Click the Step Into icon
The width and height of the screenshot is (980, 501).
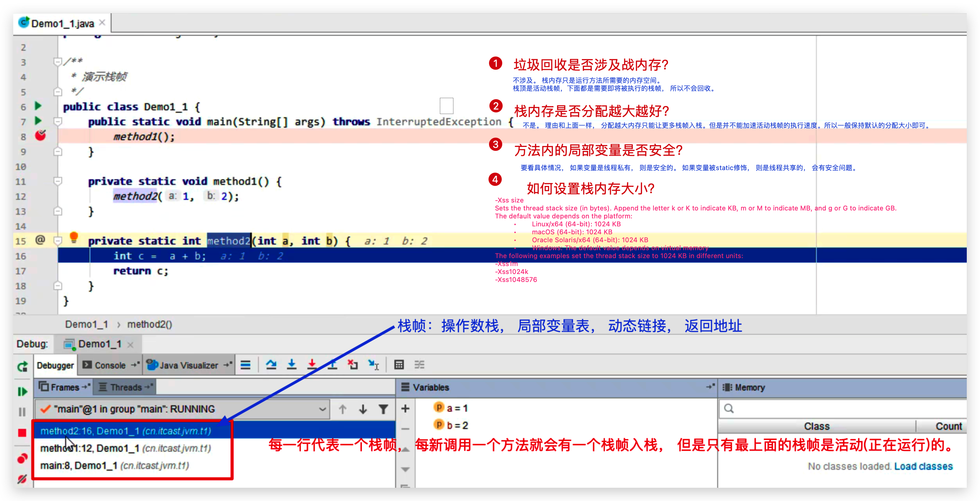pyautogui.click(x=291, y=365)
